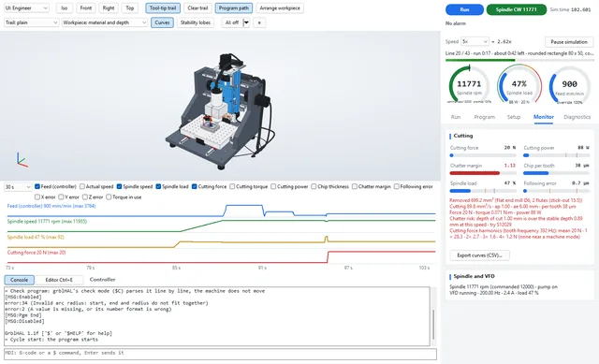The image size is (599, 364).
Task: Enable the Cutting power checkbox
Action: coord(273,186)
